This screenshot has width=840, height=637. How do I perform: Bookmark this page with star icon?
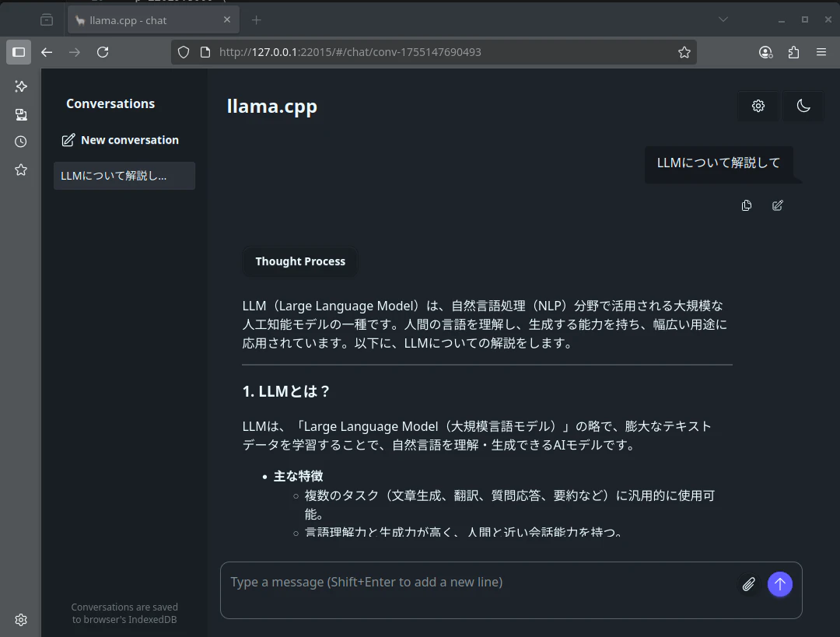[684, 52]
